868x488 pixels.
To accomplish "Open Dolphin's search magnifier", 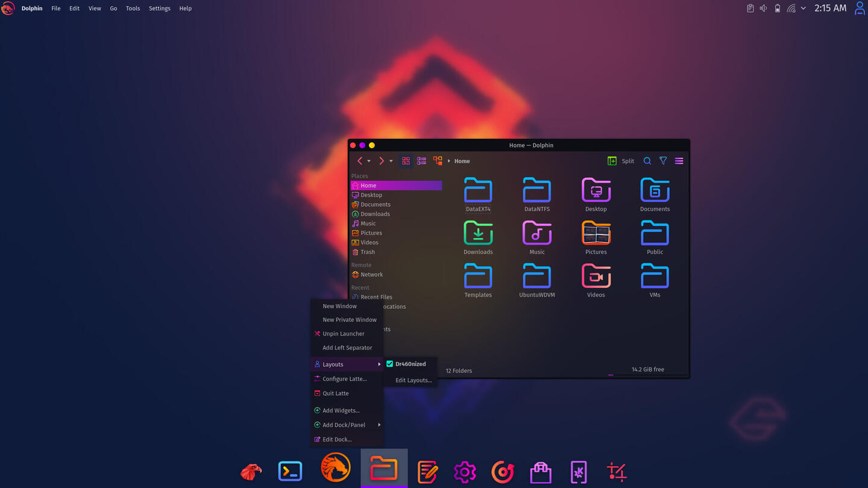I will click(x=647, y=161).
